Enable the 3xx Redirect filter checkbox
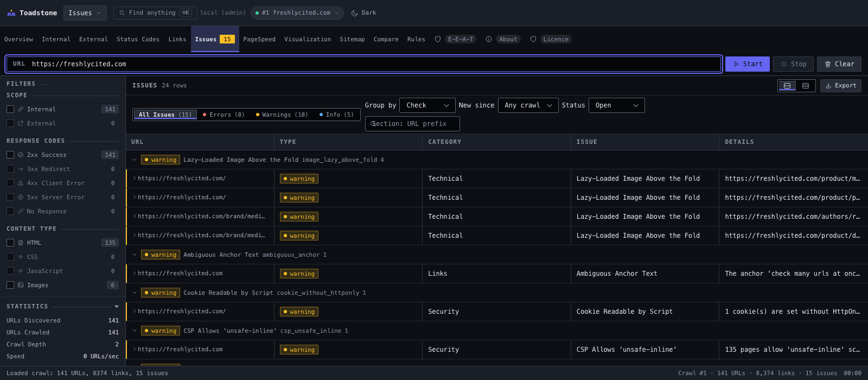Viewport: 868px width, 380px height. 10,169
